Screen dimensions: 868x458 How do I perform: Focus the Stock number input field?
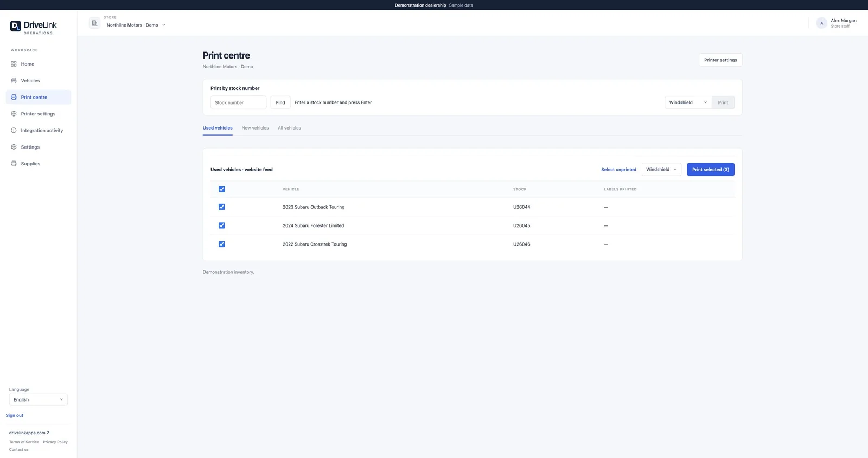coord(238,102)
